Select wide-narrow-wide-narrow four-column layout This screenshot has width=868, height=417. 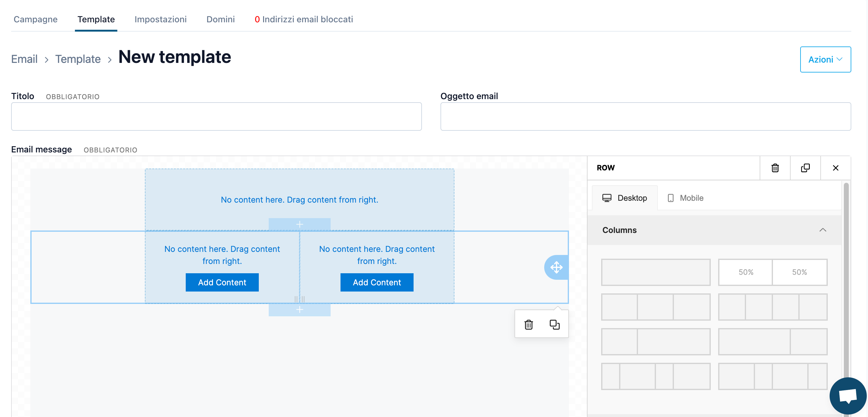tap(773, 376)
